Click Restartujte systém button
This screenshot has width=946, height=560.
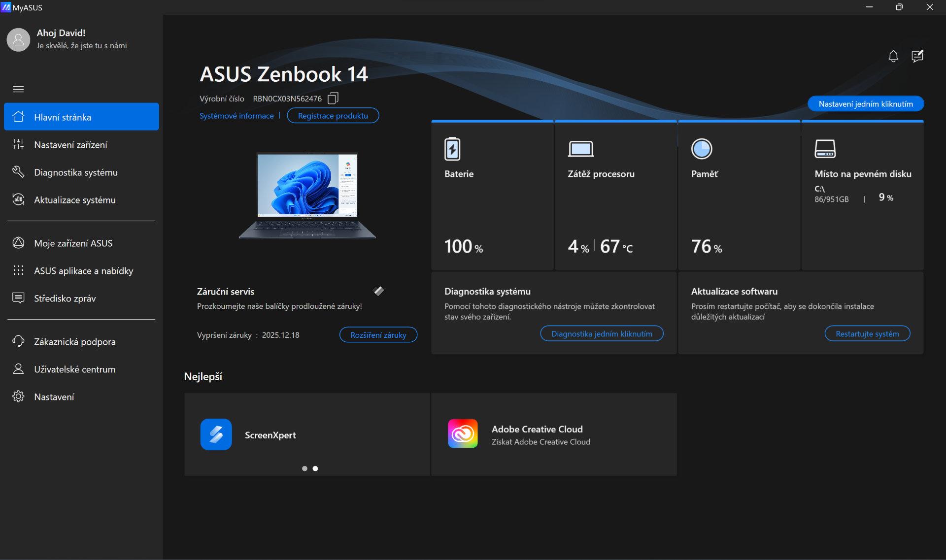[867, 334]
